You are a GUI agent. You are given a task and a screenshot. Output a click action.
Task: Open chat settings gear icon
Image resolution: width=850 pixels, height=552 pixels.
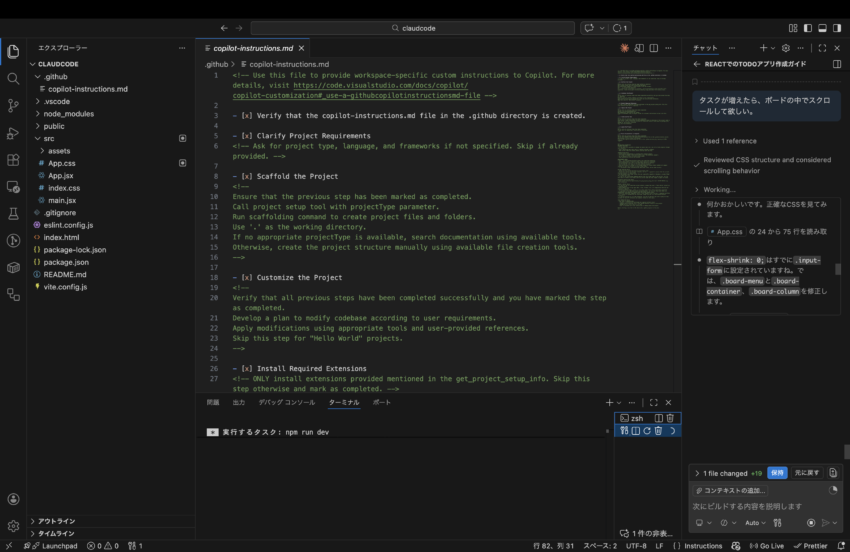click(786, 48)
